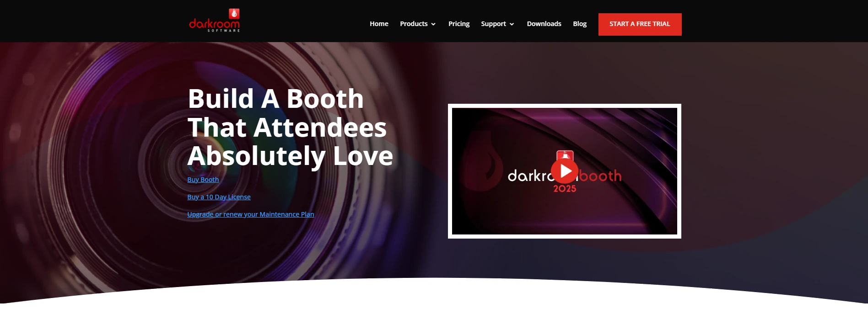Screen dimensions: 868x314
Task: Follow the Buy Booth link
Action: click(203, 180)
